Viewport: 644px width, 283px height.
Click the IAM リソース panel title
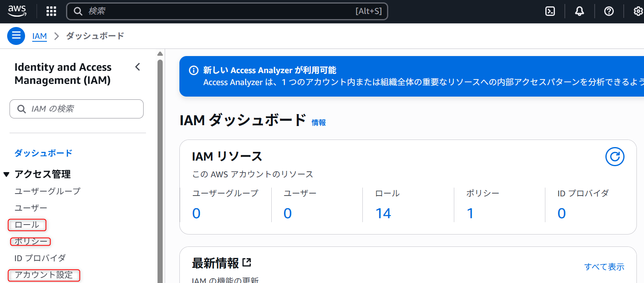(x=227, y=156)
